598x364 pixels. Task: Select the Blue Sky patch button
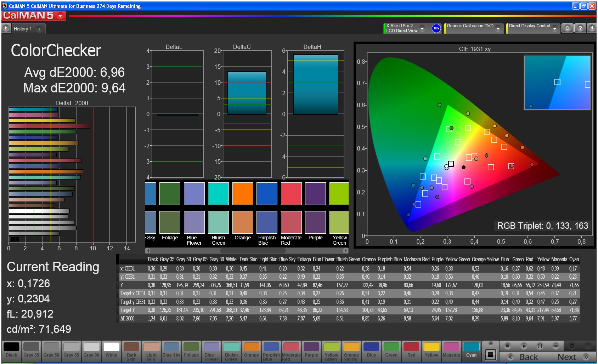pos(171,351)
